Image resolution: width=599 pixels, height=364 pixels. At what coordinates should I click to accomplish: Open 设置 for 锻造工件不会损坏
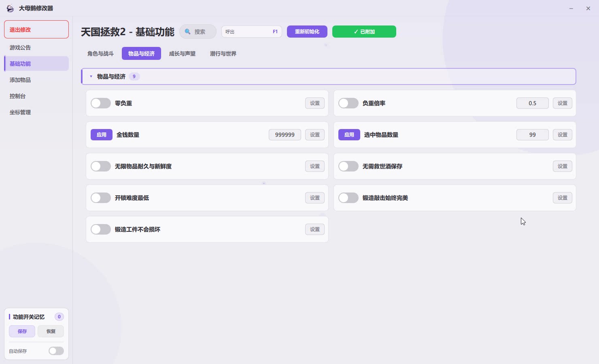point(315,229)
